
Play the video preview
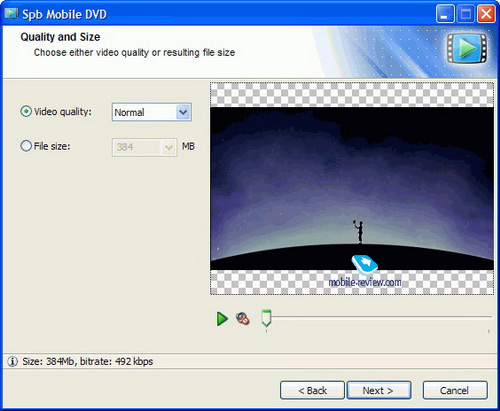click(x=222, y=319)
